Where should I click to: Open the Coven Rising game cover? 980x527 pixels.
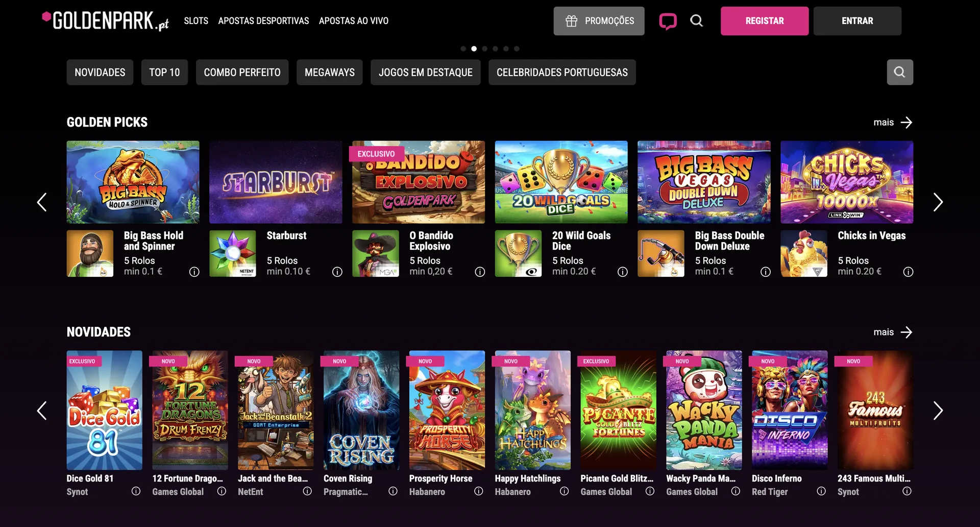pyautogui.click(x=361, y=410)
